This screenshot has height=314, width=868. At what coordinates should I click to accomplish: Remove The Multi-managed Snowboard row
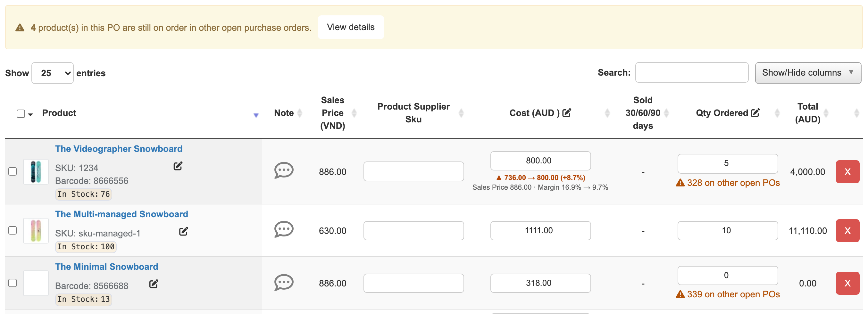tap(847, 230)
